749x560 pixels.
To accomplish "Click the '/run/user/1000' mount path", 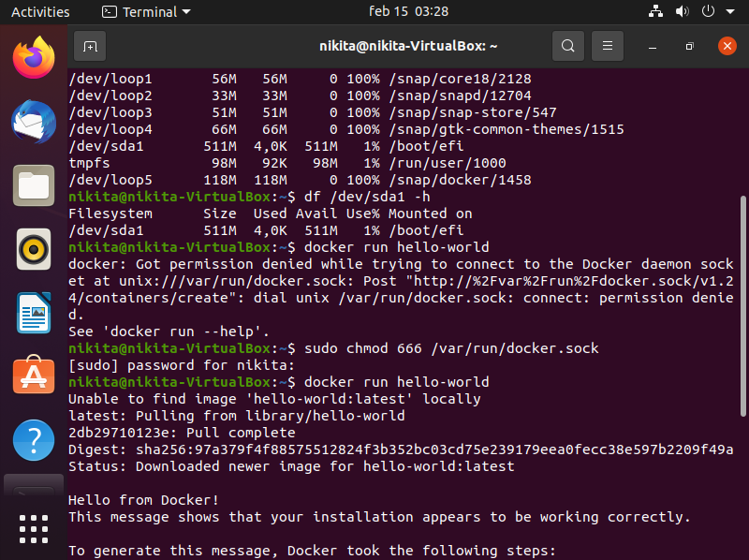I will [x=448, y=164].
